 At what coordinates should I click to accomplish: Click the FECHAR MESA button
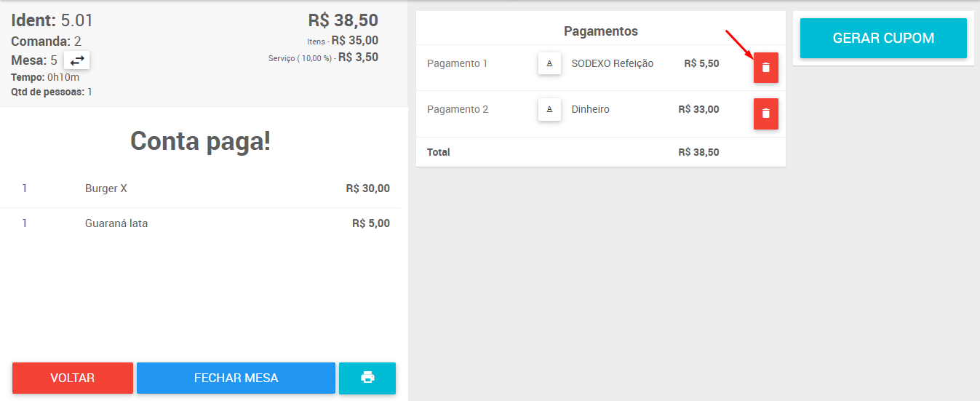click(x=236, y=378)
